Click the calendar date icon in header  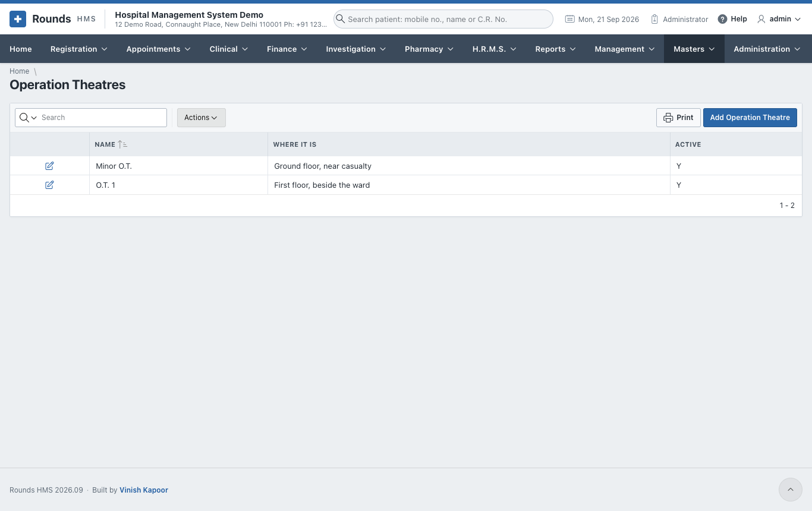coord(569,19)
